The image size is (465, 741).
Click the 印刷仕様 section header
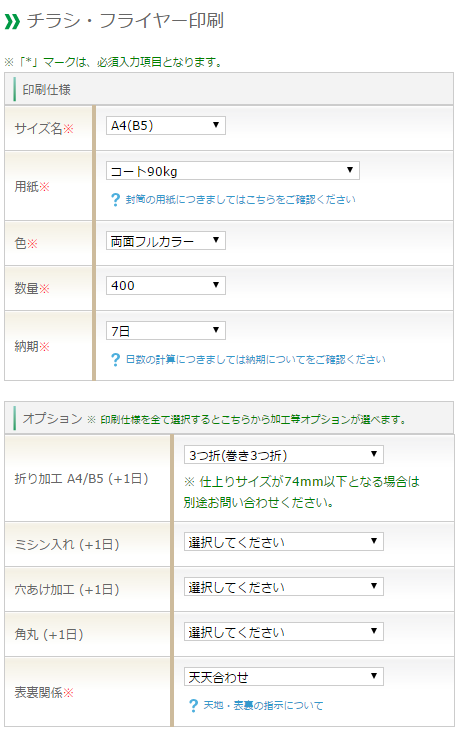(x=229, y=89)
